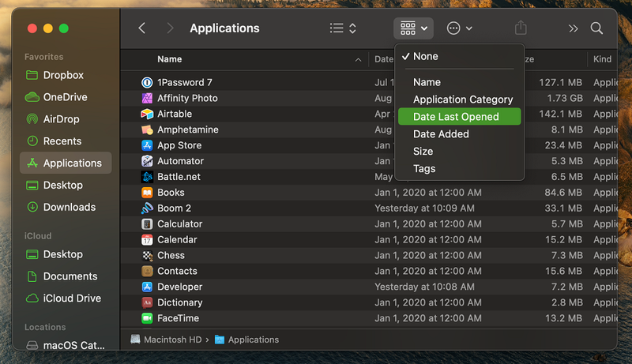Sort by the Name column header
Screen dimensions: 632x364
pos(169,59)
